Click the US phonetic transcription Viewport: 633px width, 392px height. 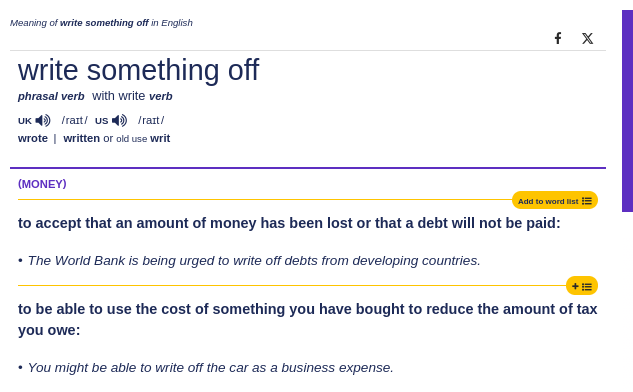pos(151,120)
